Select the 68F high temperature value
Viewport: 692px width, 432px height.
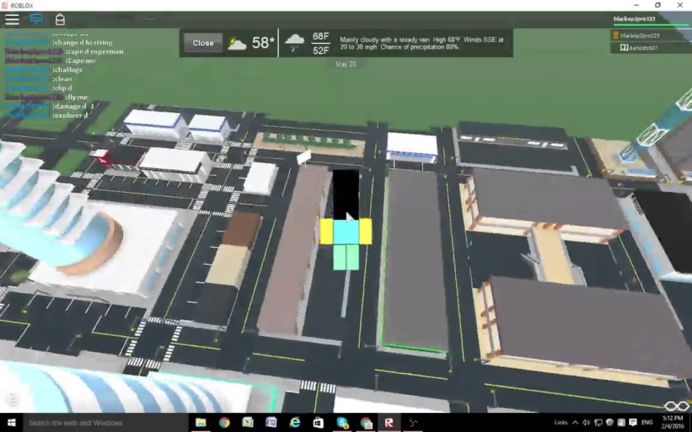pos(320,36)
